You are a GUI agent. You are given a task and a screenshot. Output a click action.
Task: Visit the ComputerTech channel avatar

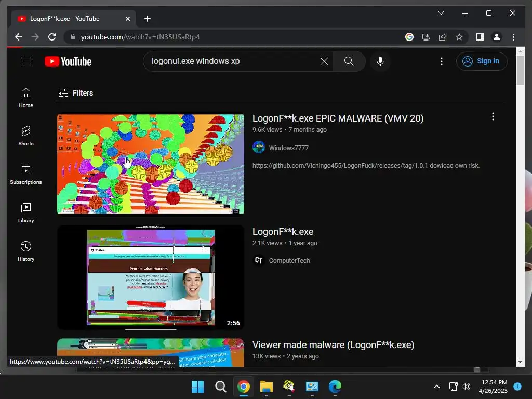[x=259, y=261]
